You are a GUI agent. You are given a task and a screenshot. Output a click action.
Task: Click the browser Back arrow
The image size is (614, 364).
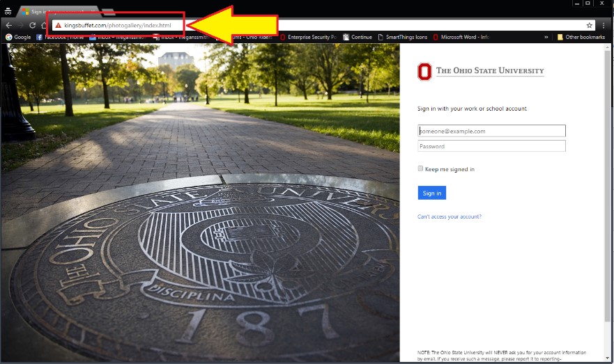point(8,26)
